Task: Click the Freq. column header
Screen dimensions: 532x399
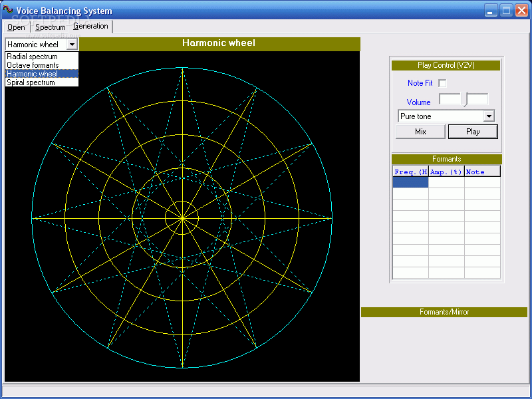Action: 410,172
